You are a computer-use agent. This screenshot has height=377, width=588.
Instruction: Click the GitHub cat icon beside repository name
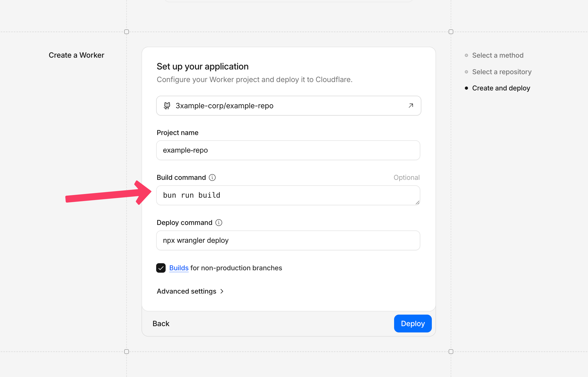167,106
